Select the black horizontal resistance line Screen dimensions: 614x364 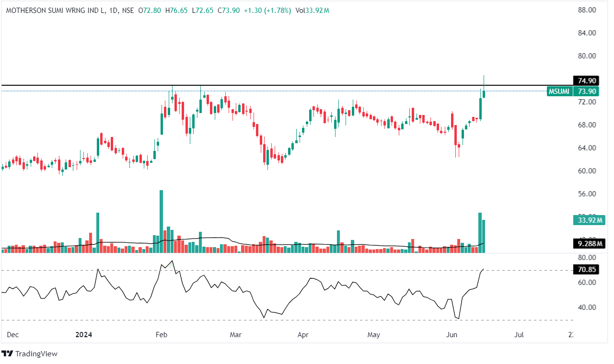pyautogui.click(x=288, y=86)
